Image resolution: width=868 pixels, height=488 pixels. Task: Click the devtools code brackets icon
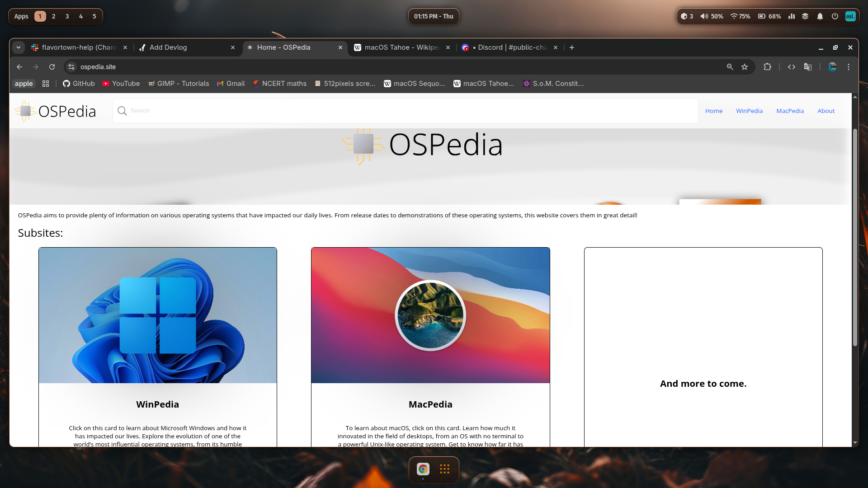(x=791, y=67)
